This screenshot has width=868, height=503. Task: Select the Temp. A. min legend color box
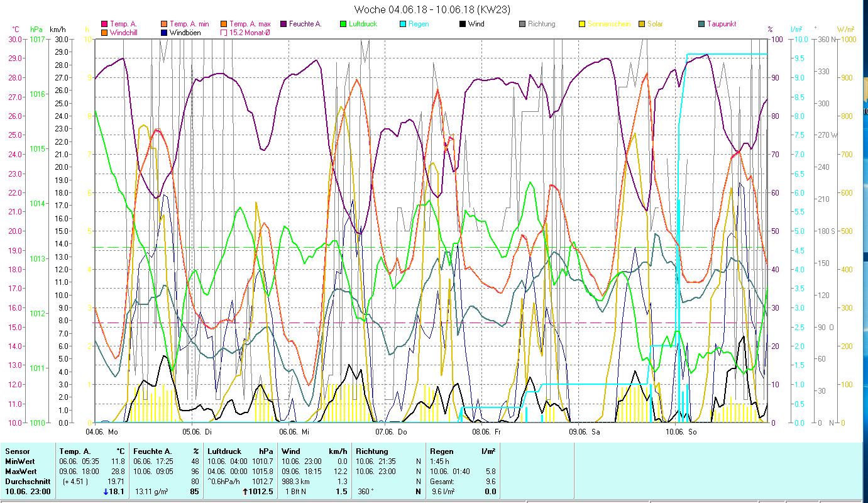click(165, 24)
